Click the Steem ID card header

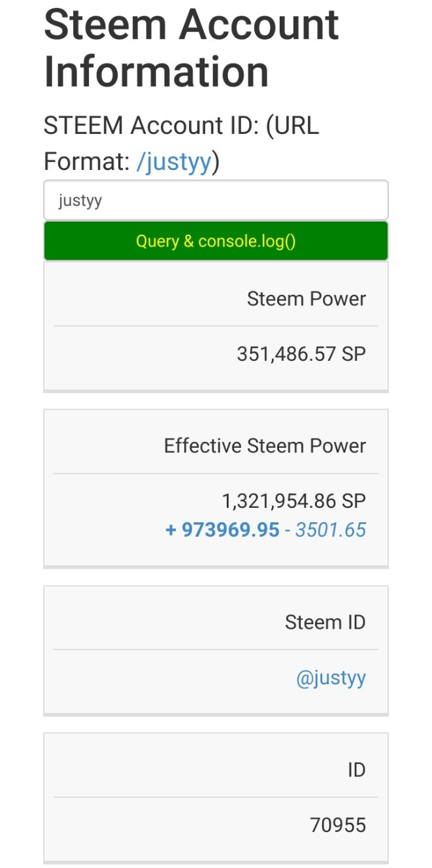pyautogui.click(x=325, y=622)
